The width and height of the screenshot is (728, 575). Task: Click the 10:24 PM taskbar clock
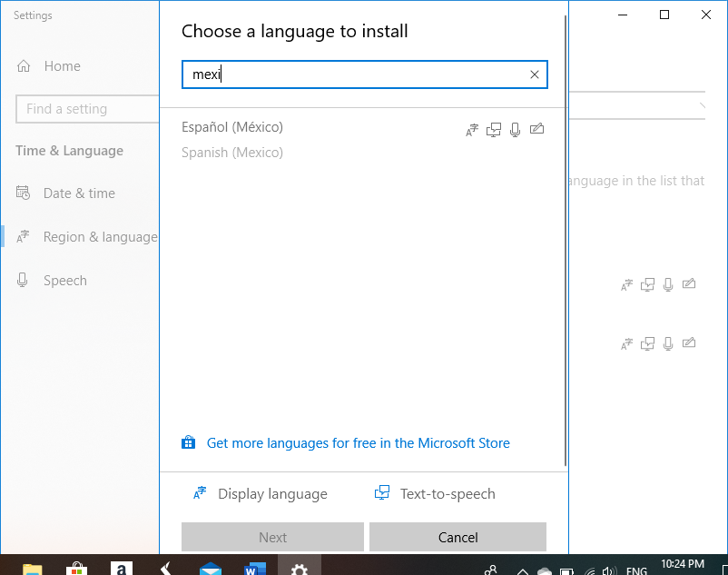(x=683, y=565)
